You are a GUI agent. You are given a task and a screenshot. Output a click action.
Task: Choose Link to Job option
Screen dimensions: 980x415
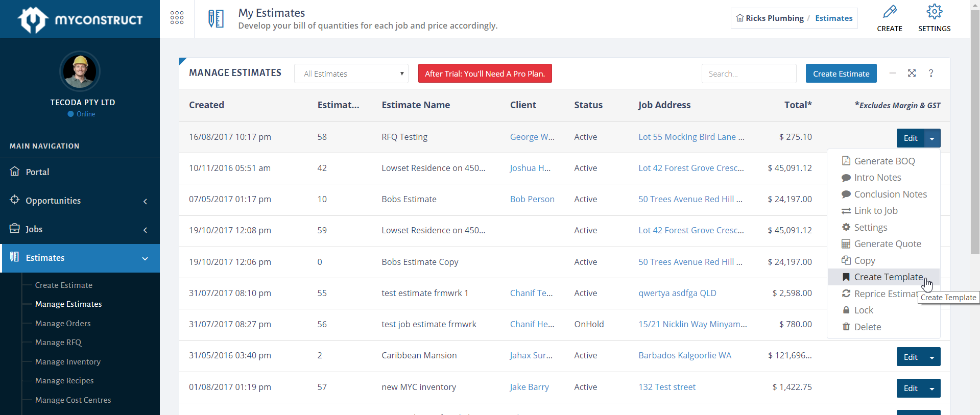(883, 211)
